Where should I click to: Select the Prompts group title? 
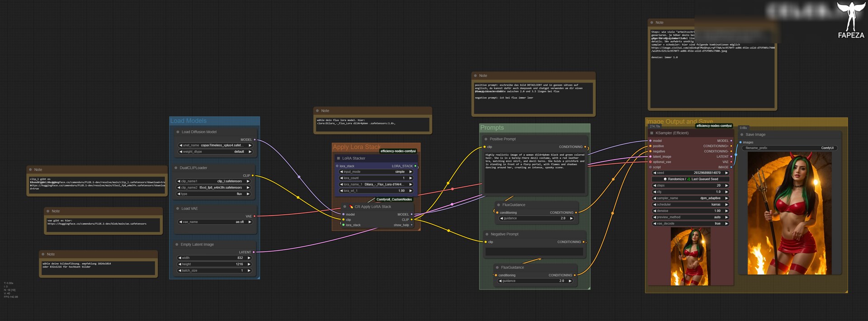(x=492, y=128)
